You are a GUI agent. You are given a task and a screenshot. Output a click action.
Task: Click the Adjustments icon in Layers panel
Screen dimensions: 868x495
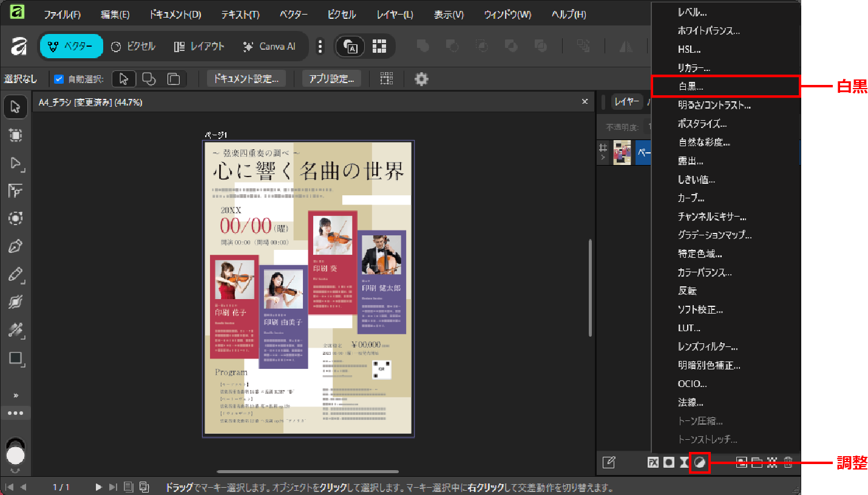point(700,462)
